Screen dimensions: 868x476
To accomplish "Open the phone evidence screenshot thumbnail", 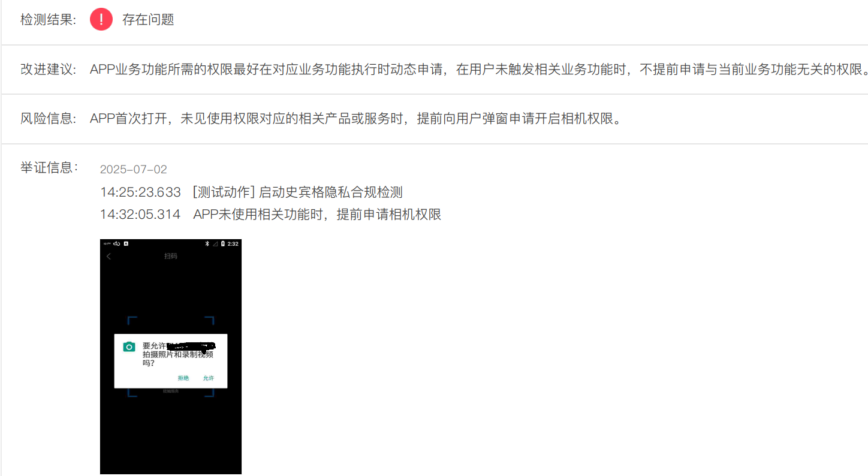I will coord(171,357).
